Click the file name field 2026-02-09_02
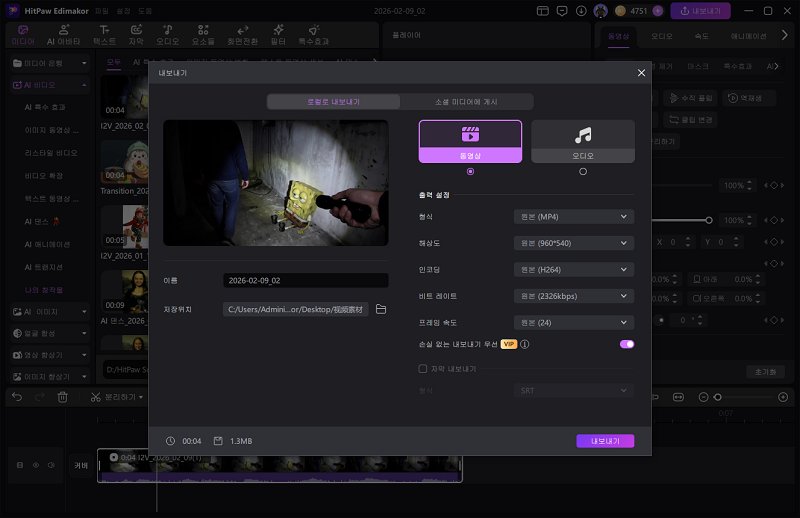This screenshot has height=518, width=800. tap(305, 281)
